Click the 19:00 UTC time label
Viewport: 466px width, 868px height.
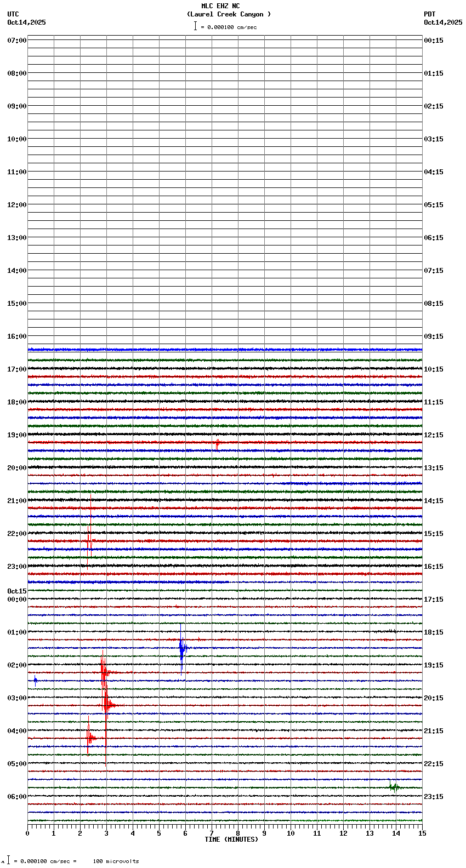tap(17, 435)
